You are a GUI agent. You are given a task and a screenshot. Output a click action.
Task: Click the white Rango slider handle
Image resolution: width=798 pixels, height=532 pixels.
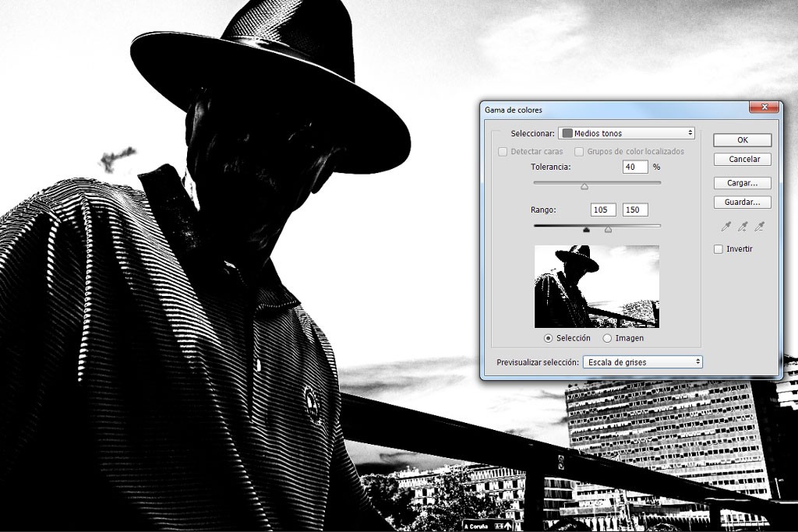pyautogui.click(x=608, y=230)
